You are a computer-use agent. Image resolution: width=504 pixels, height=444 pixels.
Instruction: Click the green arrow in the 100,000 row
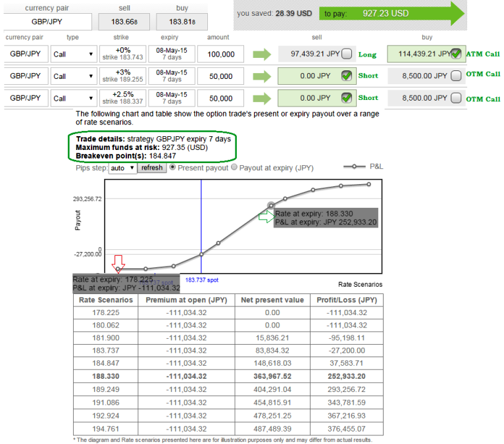pyautogui.click(x=262, y=55)
